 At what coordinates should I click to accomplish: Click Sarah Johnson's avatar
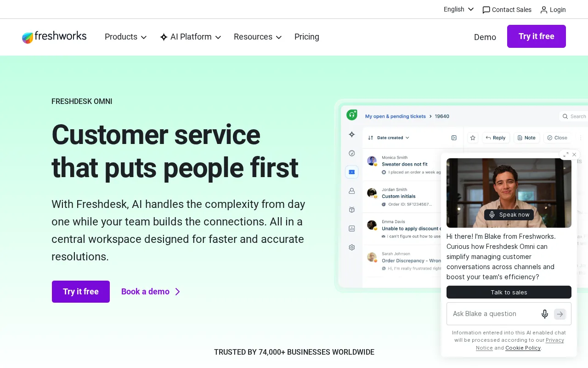click(372, 257)
